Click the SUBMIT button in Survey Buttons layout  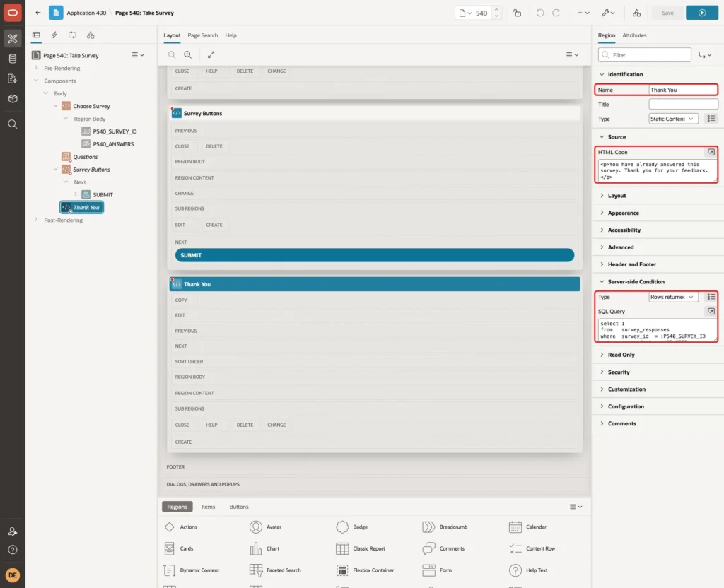pos(375,255)
